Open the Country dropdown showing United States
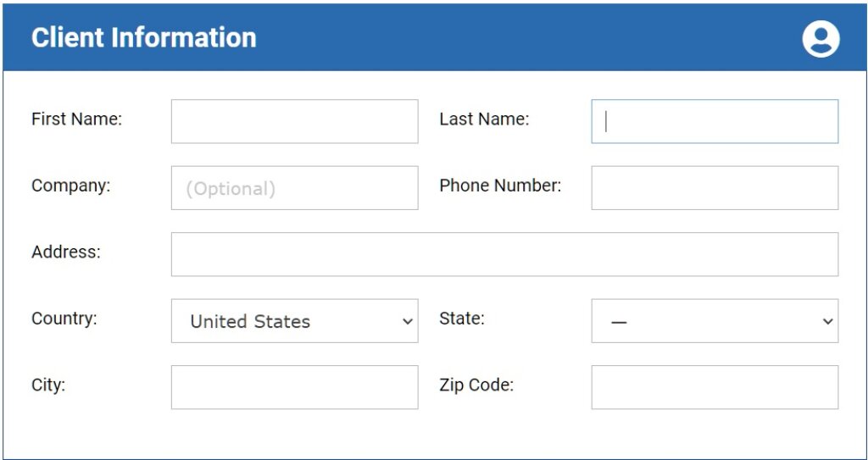Screen dimensions: 868x460 [x=294, y=320]
